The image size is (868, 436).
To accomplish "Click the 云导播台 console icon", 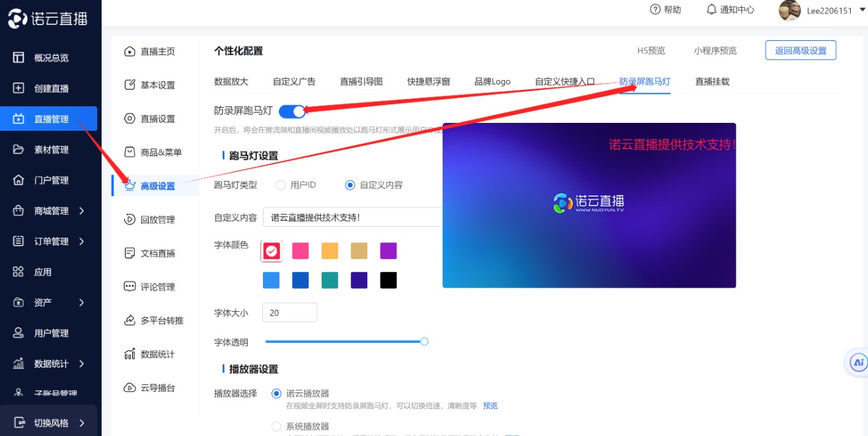I will (129, 388).
